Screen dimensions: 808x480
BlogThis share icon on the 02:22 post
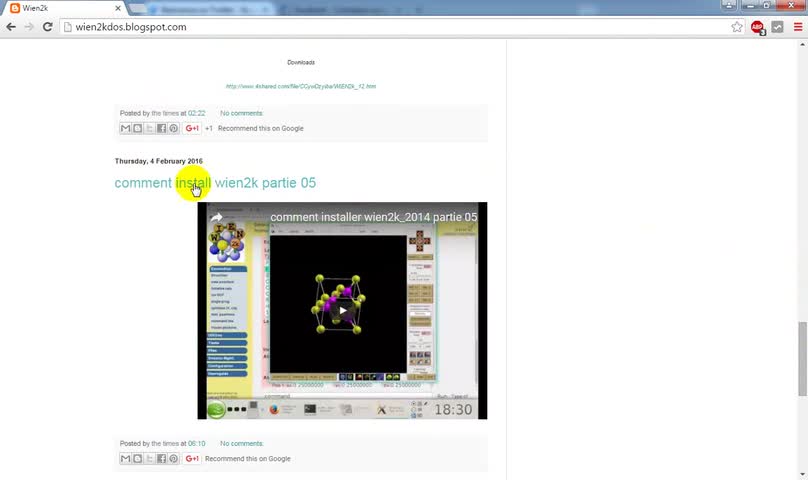pos(138,128)
